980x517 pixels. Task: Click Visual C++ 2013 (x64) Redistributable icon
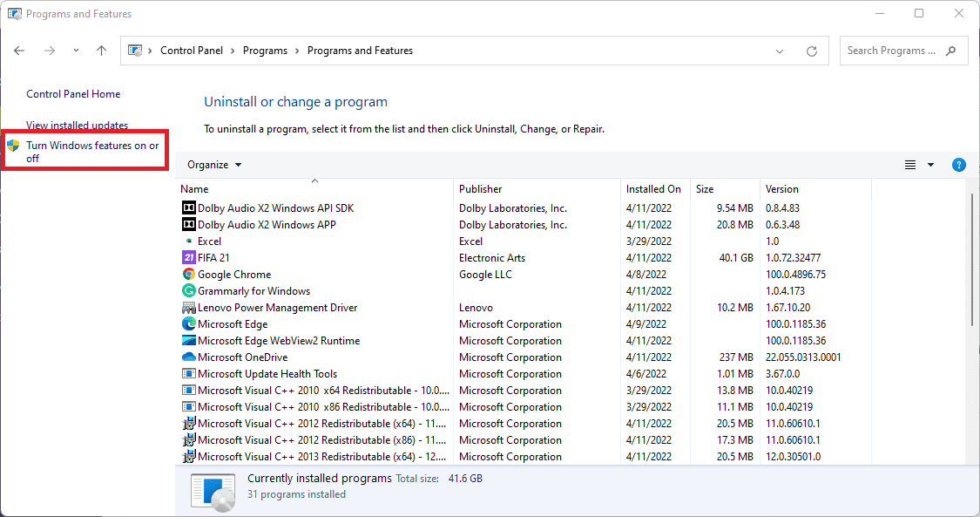[x=188, y=456]
